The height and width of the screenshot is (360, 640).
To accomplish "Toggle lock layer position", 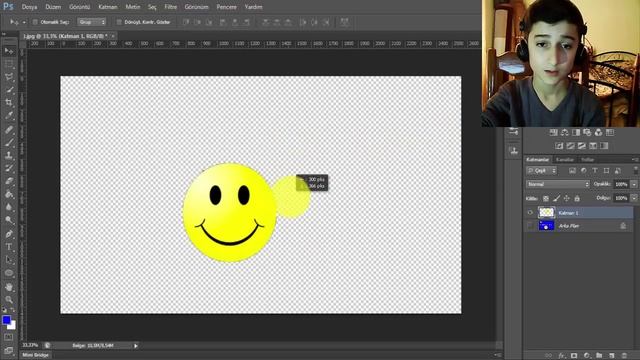I will (x=567, y=198).
